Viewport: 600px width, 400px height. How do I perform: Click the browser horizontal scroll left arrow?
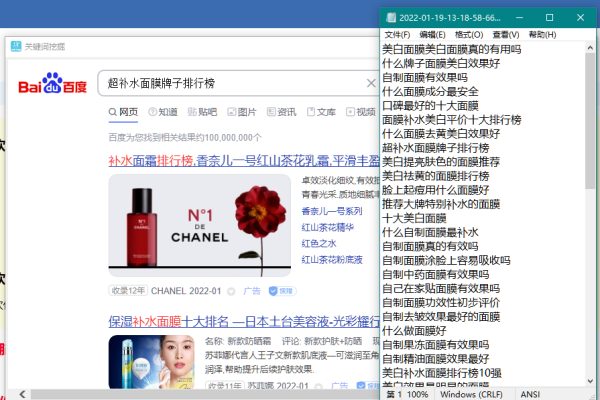coord(22,394)
